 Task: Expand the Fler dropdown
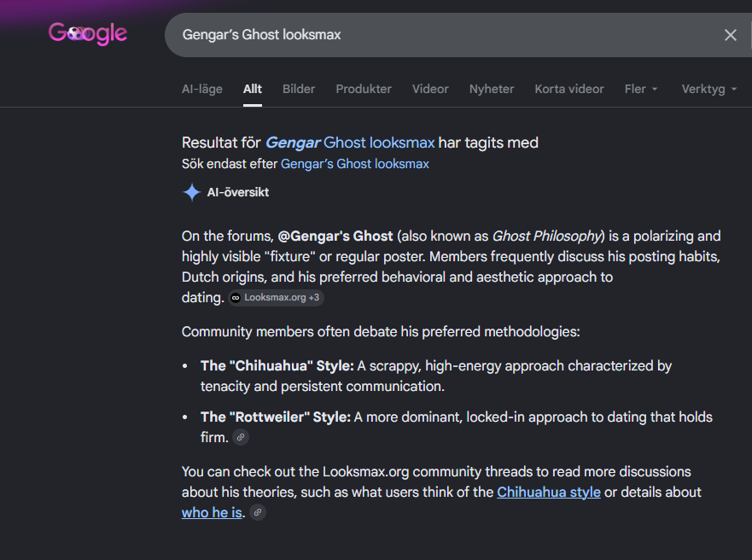coord(641,89)
